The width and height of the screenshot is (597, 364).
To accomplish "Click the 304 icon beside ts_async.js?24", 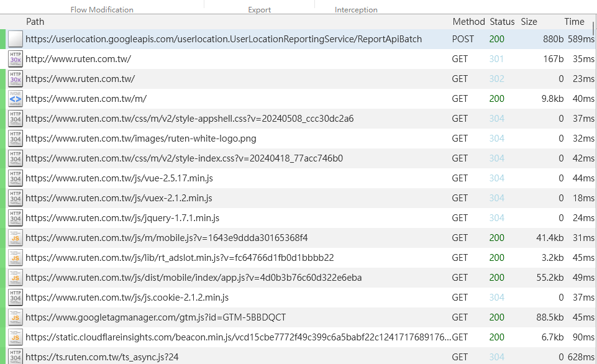I will pyautogui.click(x=16, y=357).
